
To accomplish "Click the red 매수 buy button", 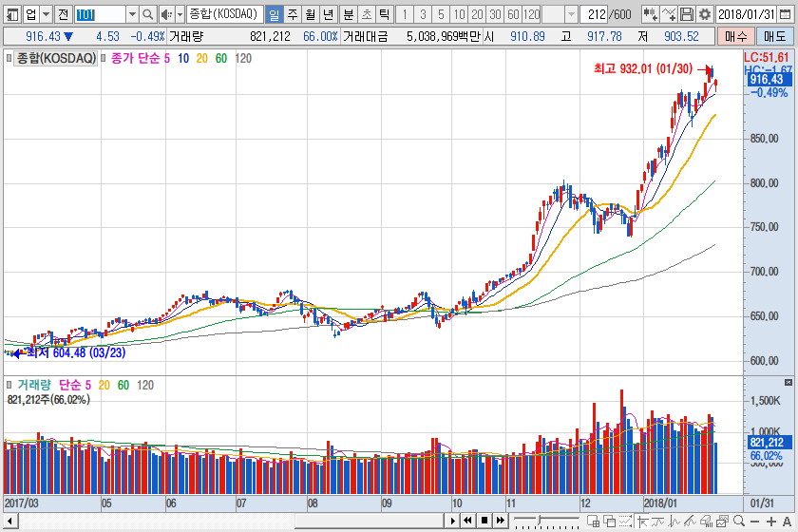I will click(734, 36).
